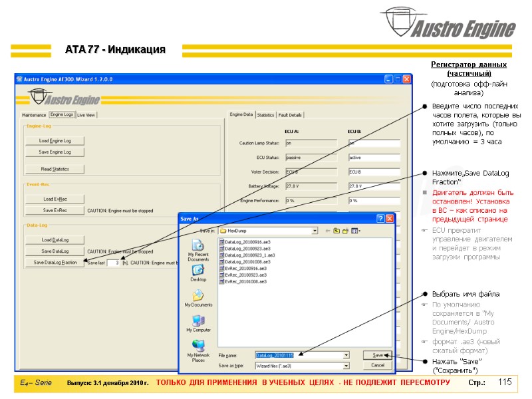Click ECU B Battery Voltage field
This screenshot has height=399, width=532.
tap(374, 186)
